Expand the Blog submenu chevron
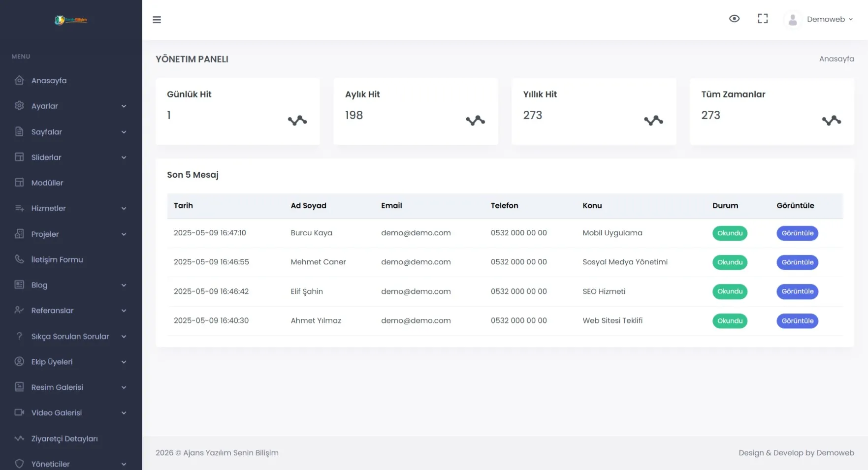Image resolution: width=868 pixels, height=470 pixels. coord(124,285)
